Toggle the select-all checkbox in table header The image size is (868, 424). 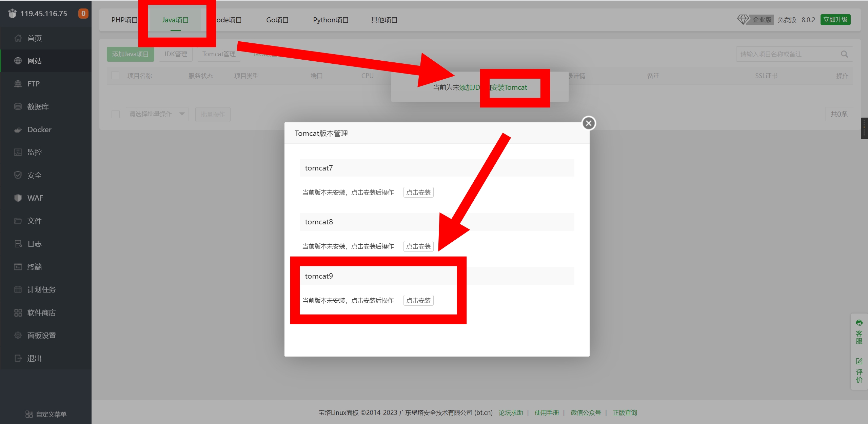coord(115,76)
